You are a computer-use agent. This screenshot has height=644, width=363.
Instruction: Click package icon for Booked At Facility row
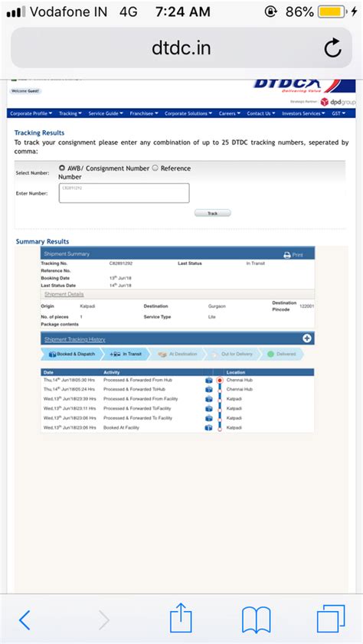click(x=208, y=428)
